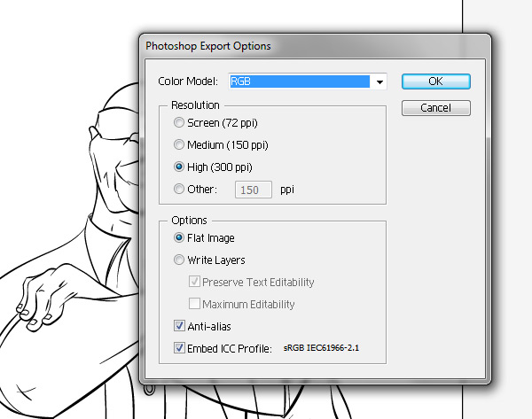Select Screen (72 ppi) resolution
This screenshot has height=419, width=532.
pos(181,122)
